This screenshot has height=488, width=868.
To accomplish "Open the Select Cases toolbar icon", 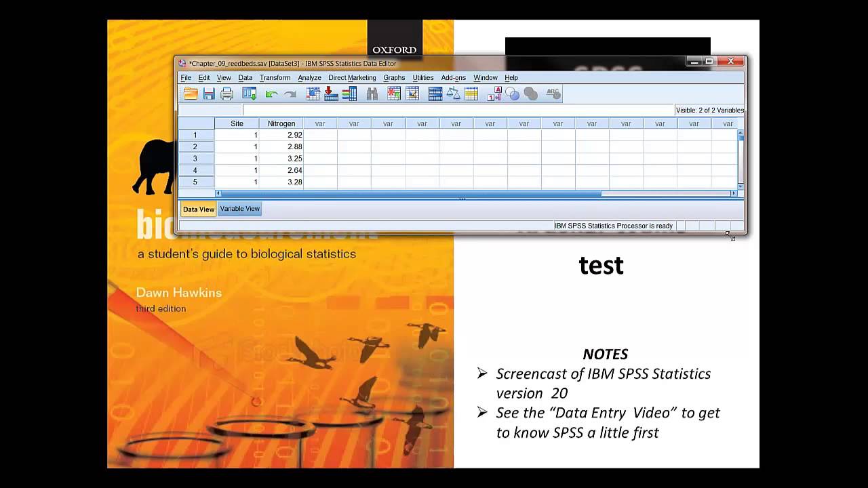I will (x=471, y=94).
